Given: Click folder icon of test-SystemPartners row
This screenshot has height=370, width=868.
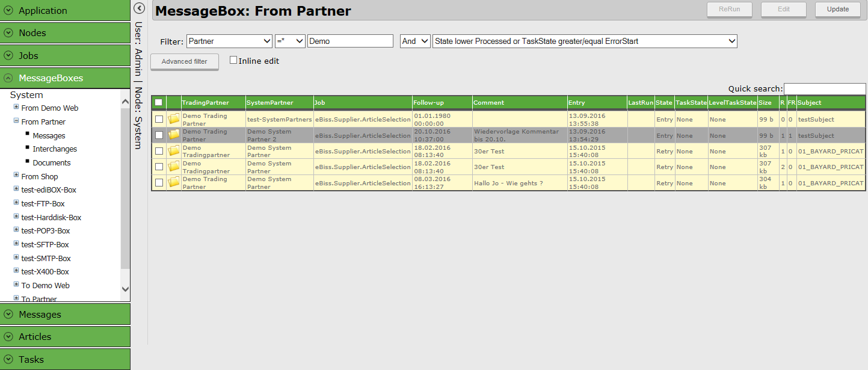Looking at the screenshot, I should 174,119.
